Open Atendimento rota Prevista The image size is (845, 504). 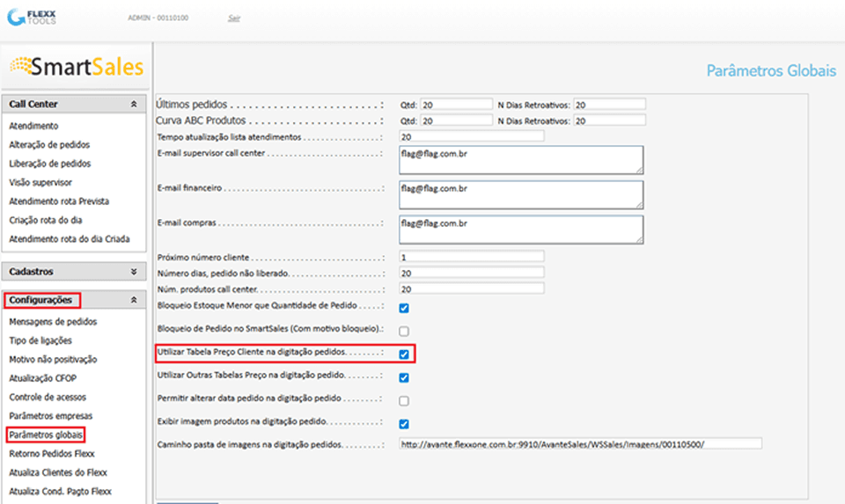pyautogui.click(x=59, y=201)
